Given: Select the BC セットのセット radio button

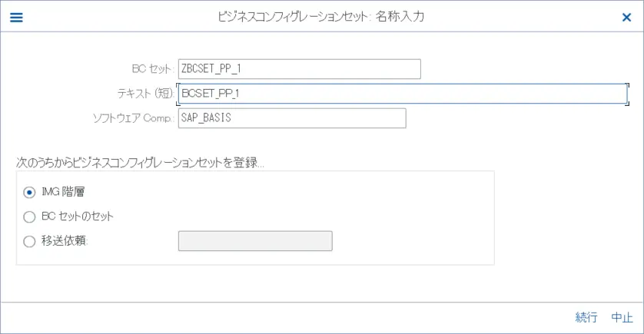Looking at the screenshot, I should click(29, 217).
